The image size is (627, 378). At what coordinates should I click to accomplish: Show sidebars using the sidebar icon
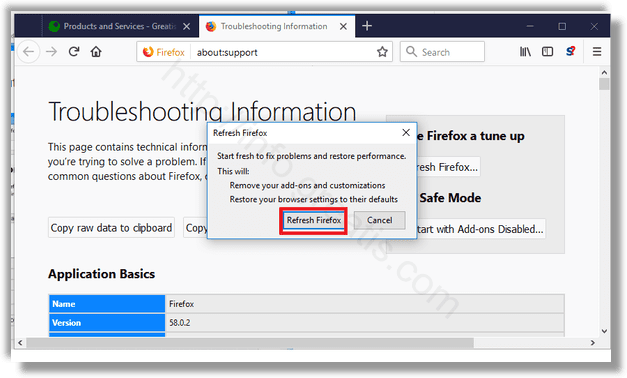click(x=547, y=52)
